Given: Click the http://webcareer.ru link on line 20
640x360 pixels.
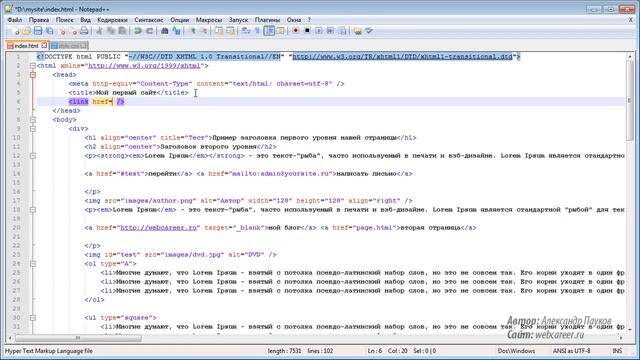Looking at the screenshot, I should (158, 227).
